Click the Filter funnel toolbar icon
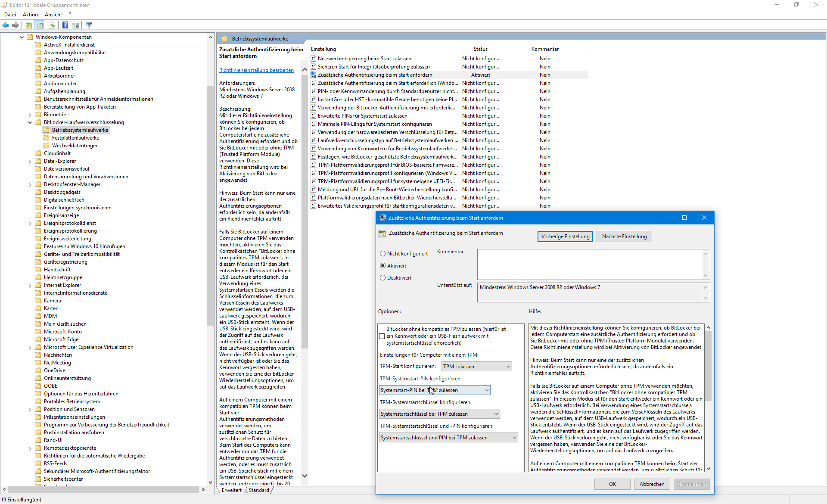 (89, 25)
